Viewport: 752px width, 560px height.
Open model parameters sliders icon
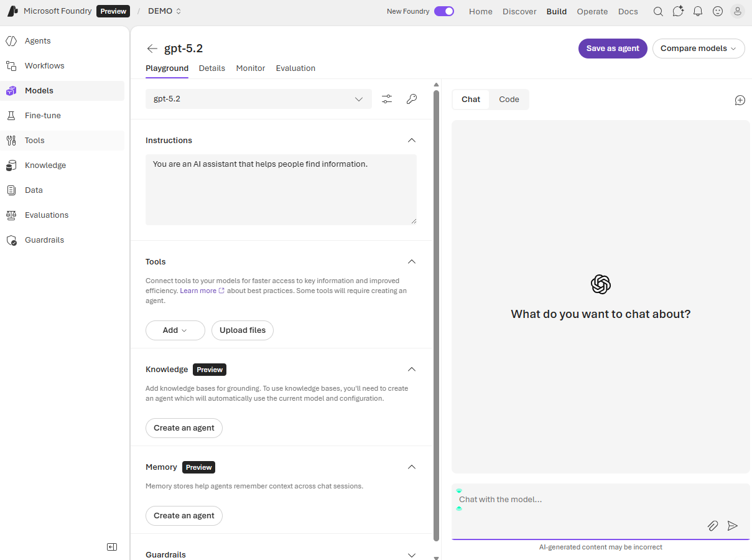click(387, 99)
